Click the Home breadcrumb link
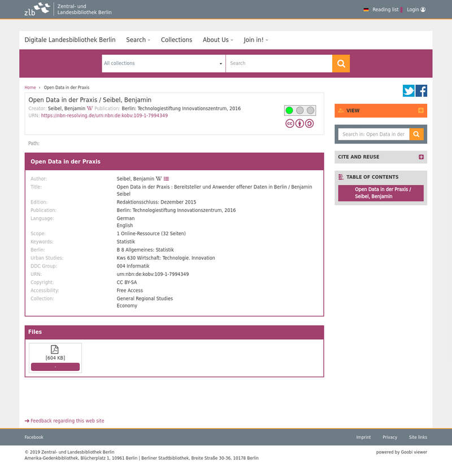This screenshot has width=452, height=476. [x=30, y=88]
